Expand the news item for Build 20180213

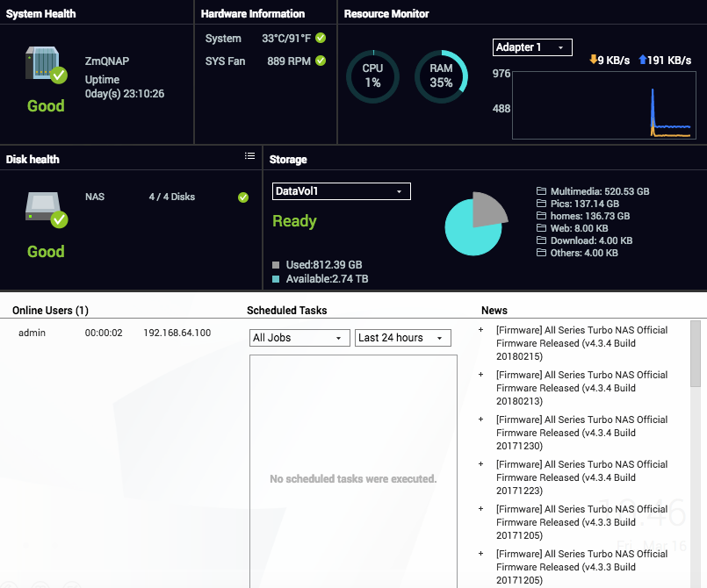click(480, 375)
